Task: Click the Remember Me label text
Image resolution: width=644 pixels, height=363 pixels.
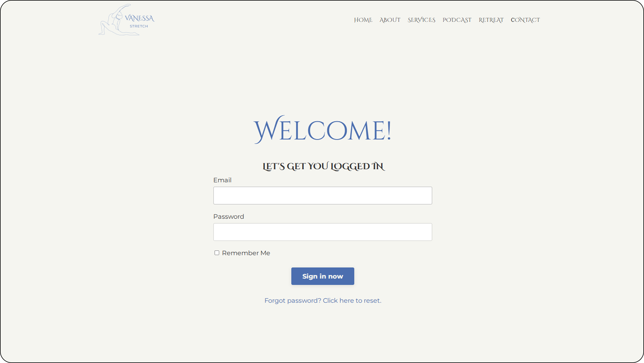Action: 246,253
